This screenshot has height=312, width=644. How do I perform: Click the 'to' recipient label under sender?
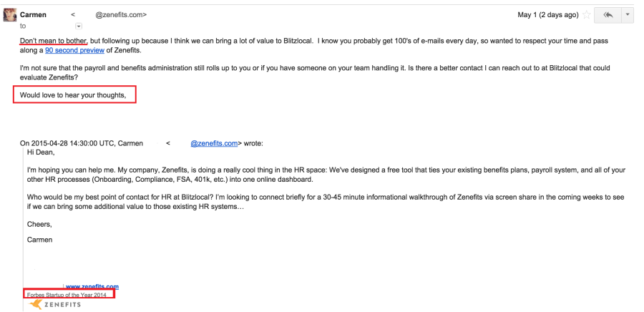(23, 26)
